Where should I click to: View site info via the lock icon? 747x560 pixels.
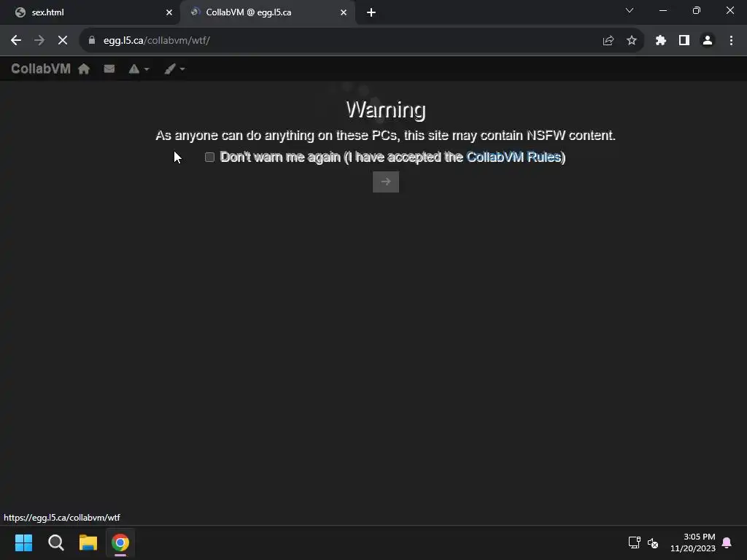92,41
